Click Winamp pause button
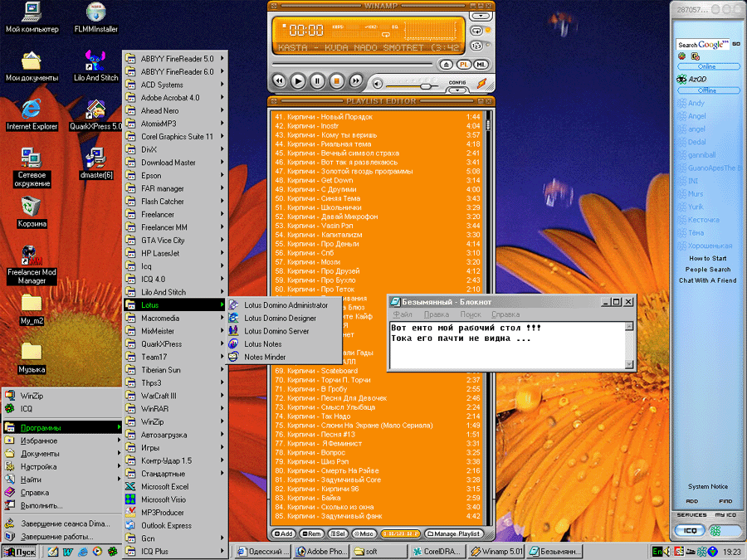This screenshot has width=747, height=560. pos(317,81)
